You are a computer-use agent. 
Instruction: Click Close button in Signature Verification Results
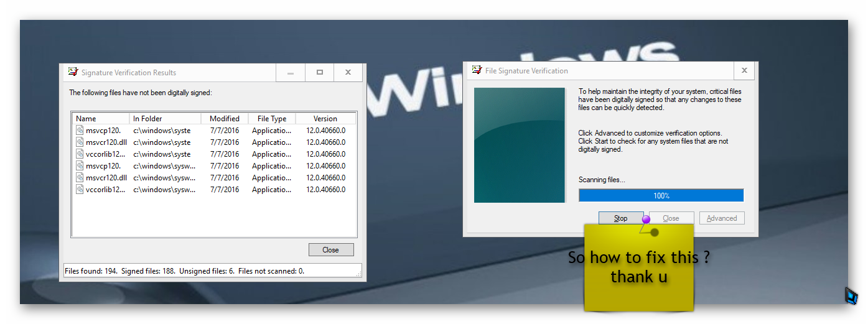(x=331, y=249)
